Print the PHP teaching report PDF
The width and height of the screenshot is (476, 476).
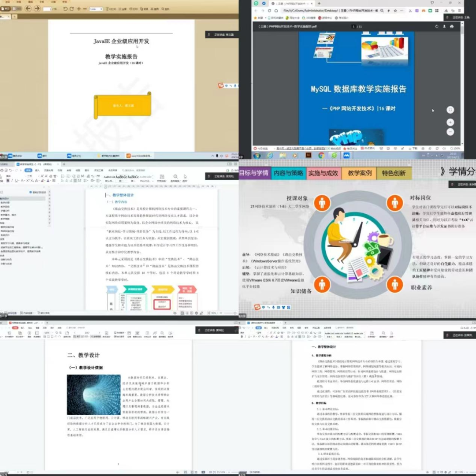(452, 26)
